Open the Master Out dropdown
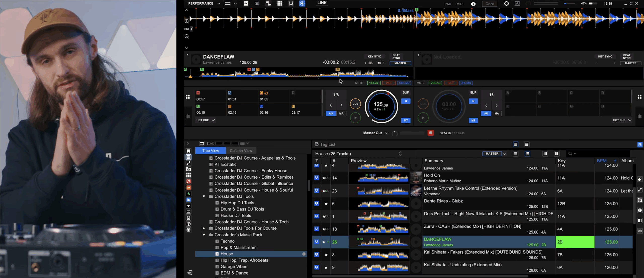 [387, 133]
